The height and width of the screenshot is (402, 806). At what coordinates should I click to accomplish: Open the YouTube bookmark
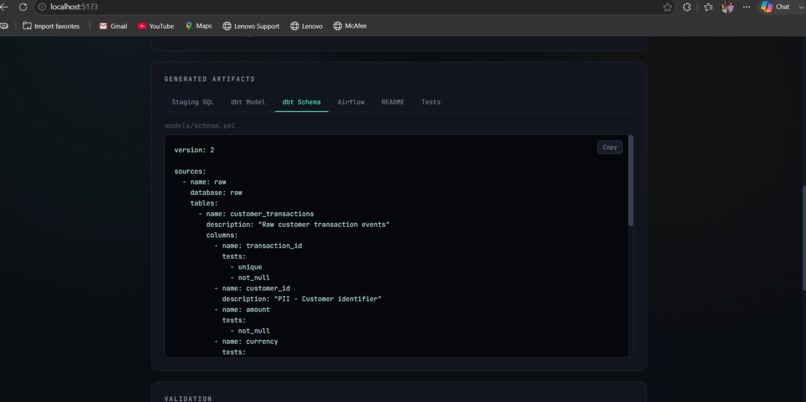[156, 26]
